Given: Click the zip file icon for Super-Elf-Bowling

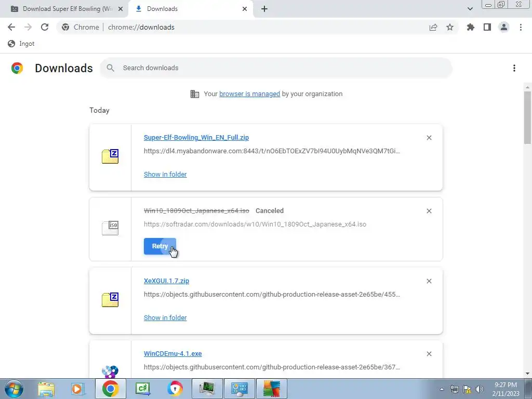Looking at the screenshot, I should click(110, 156).
